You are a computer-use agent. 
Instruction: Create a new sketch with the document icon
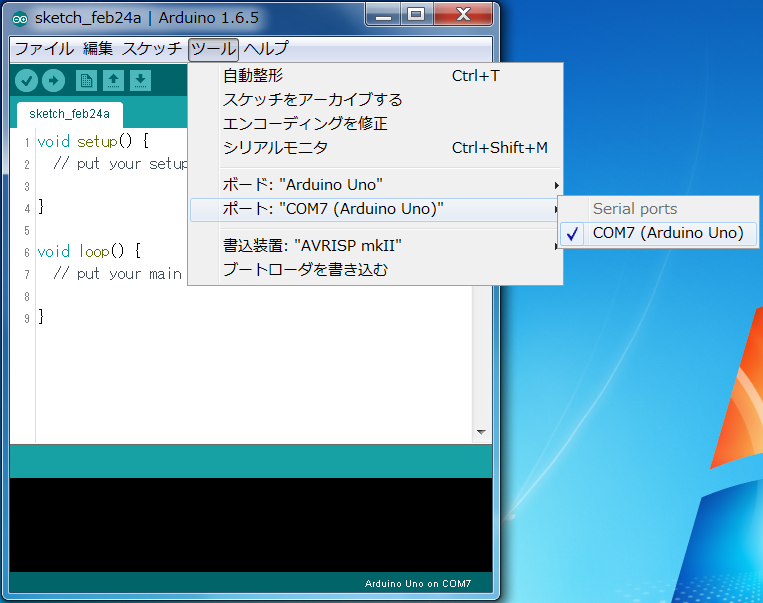click(86, 81)
